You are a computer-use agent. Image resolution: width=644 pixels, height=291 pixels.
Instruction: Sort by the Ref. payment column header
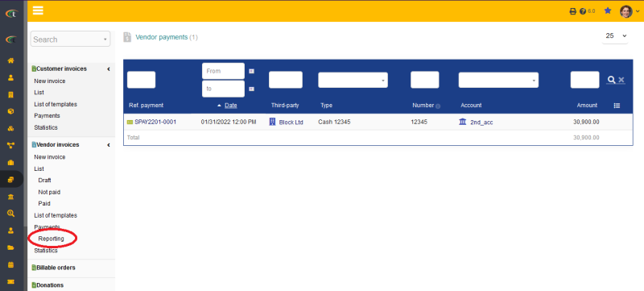(x=147, y=106)
